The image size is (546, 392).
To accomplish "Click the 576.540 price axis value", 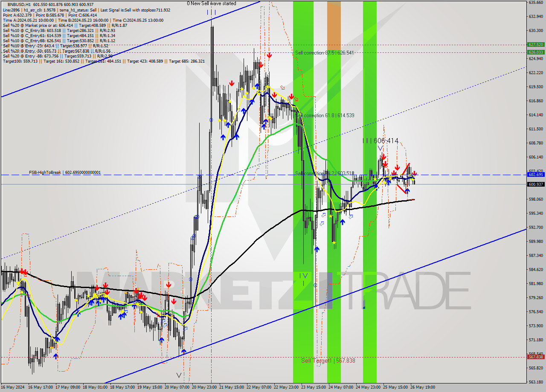I will (535, 311).
